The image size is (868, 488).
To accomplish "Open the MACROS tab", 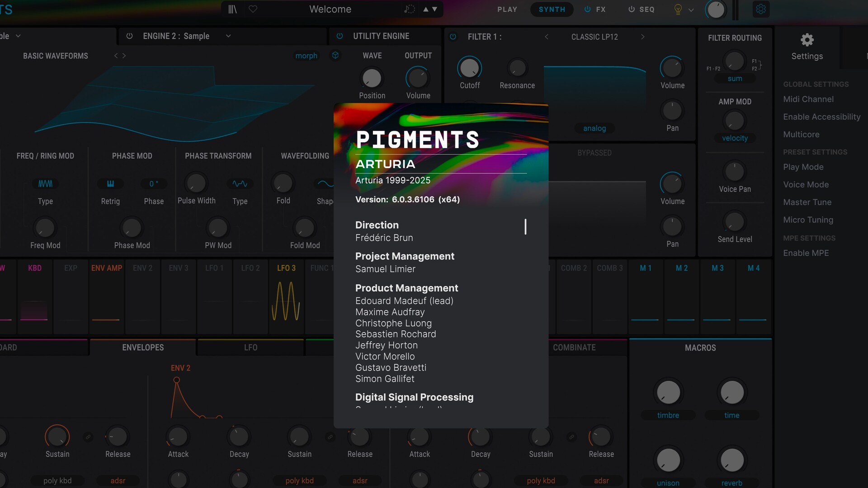I will (x=700, y=347).
